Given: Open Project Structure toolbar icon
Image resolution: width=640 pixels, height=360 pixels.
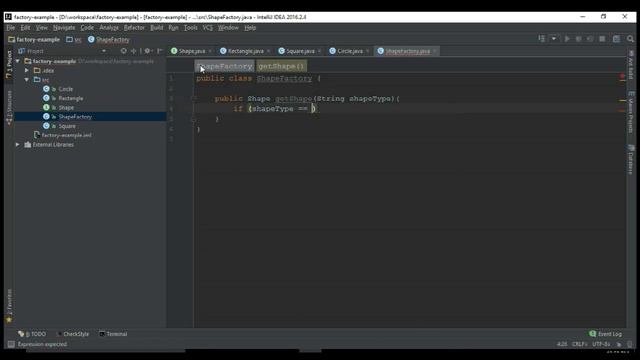Looking at the screenshot, I should coord(616,39).
